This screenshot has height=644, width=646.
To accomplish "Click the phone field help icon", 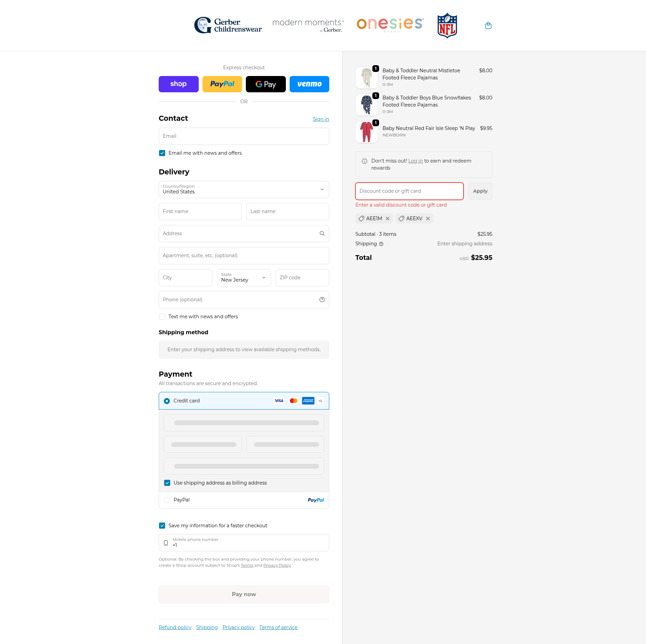I will pyautogui.click(x=322, y=300).
